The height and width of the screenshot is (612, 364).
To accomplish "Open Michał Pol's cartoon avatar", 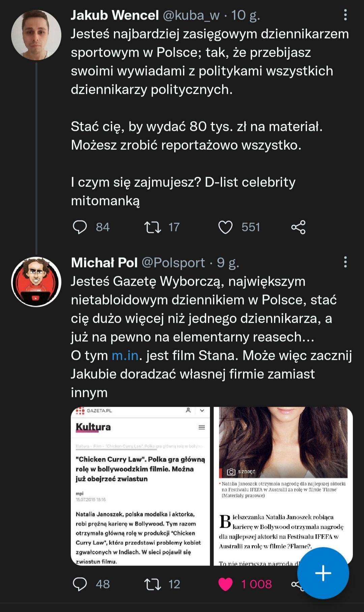I will (36, 282).
